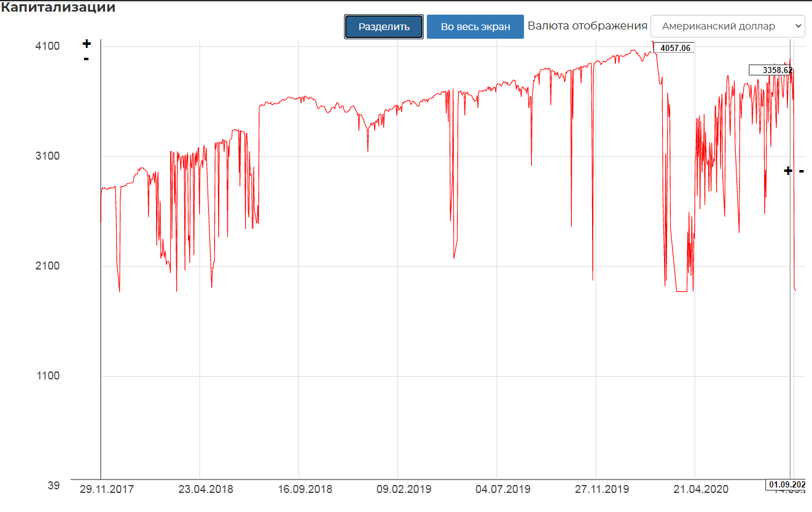Open the Американский доллар currency dropdown
Viewport: 812px width, 512px height.
click(x=727, y=26)
